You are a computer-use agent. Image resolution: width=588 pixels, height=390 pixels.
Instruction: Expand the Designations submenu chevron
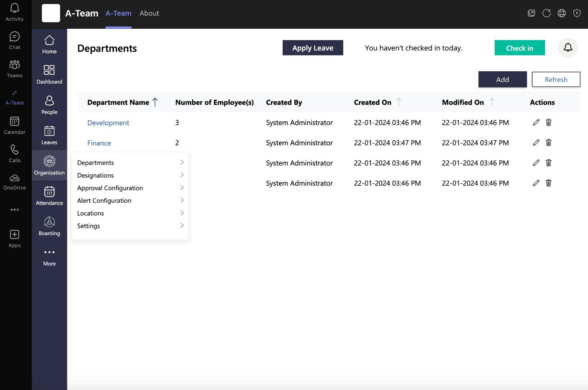tap(182, 175)
